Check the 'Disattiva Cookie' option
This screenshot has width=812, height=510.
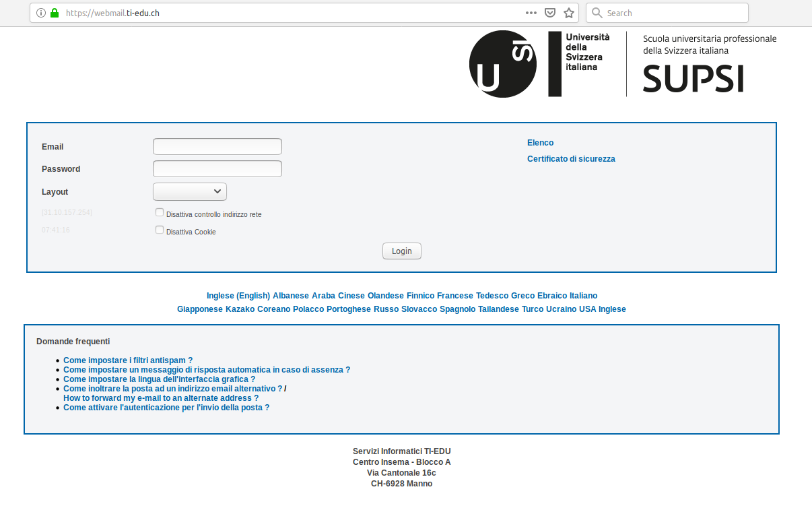pyautogui.click(x=159, y=229)
